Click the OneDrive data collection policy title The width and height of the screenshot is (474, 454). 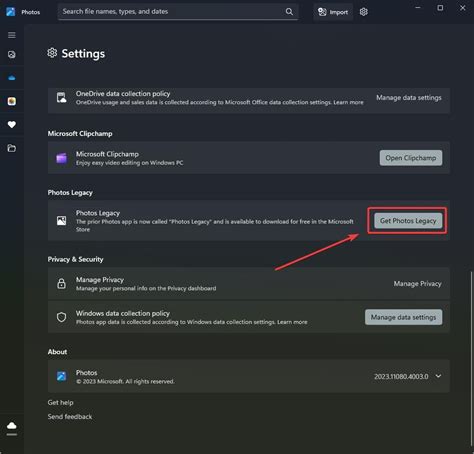coord(123,94)
